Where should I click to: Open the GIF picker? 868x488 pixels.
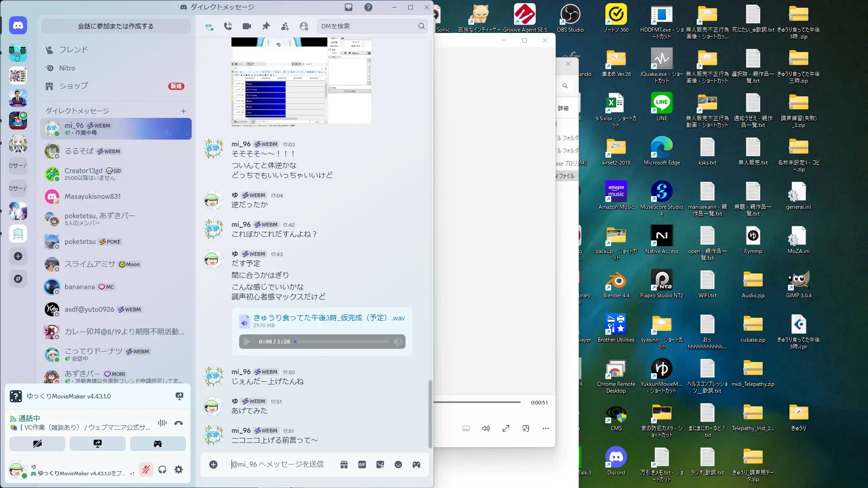pos(362,465)
